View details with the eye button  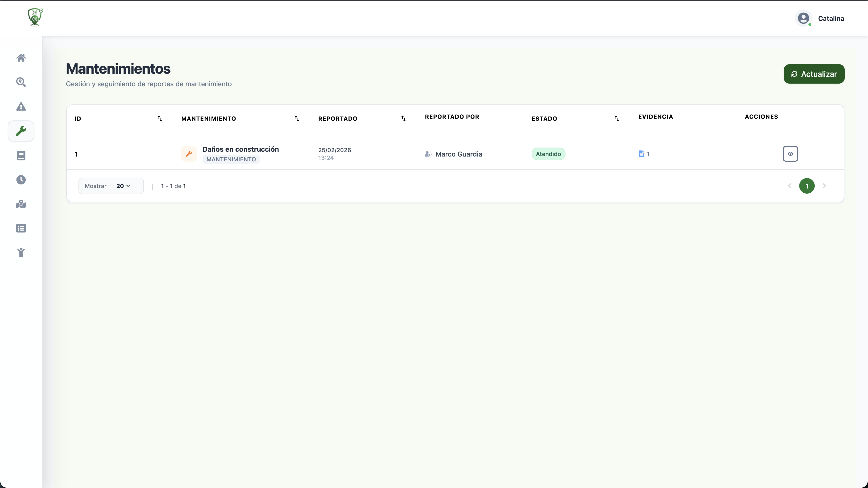click(x=790, y=154)
